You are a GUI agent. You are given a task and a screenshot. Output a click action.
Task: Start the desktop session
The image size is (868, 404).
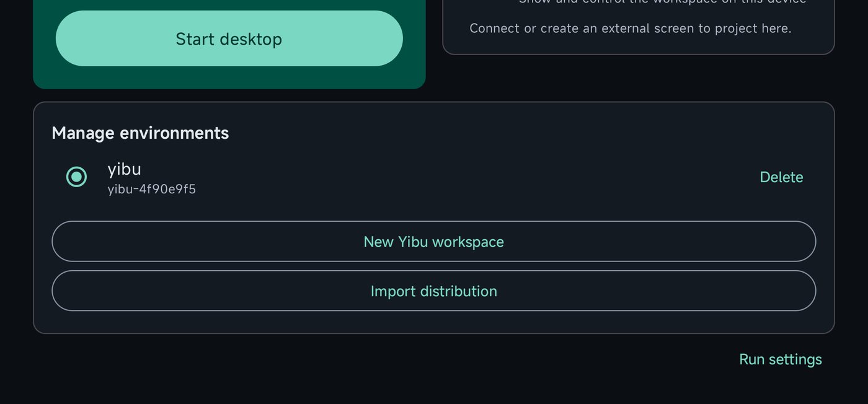(x=229, y=38)
